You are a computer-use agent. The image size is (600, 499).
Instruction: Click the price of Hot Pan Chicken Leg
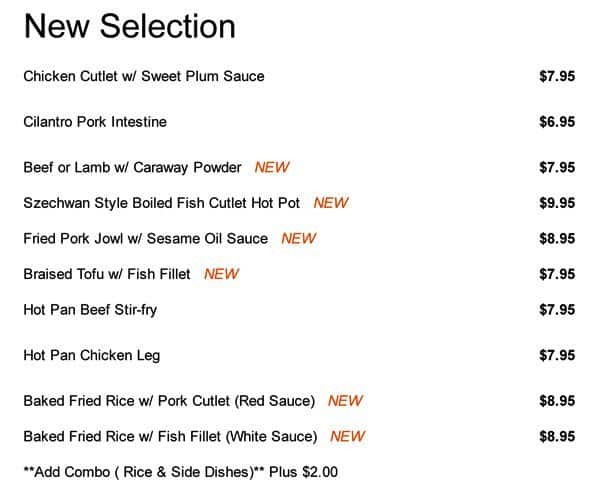click(557, 355)
